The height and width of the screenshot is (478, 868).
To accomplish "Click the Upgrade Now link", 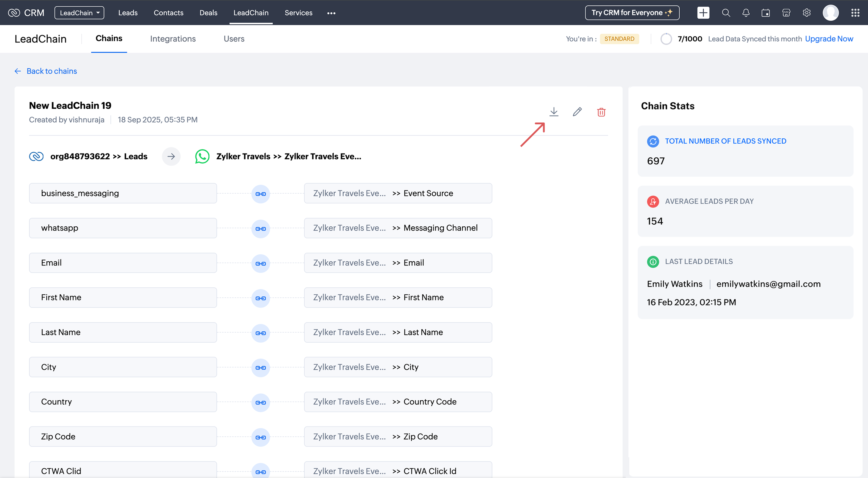I will tap(829, 39).
